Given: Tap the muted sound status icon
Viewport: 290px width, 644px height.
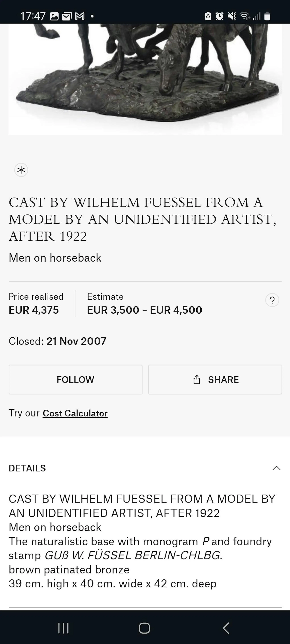Looking at the screenshot, I should pyautogui.click(x=232, y=16).
